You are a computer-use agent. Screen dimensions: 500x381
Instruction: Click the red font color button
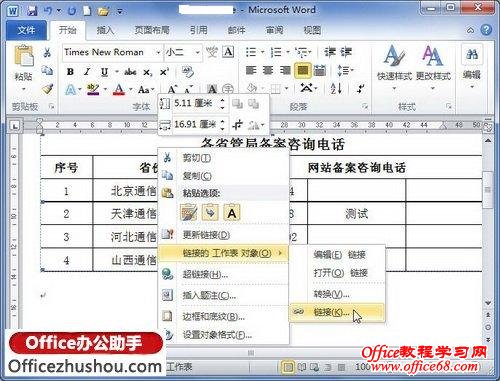pyautogui.click(x=119, y=89)
